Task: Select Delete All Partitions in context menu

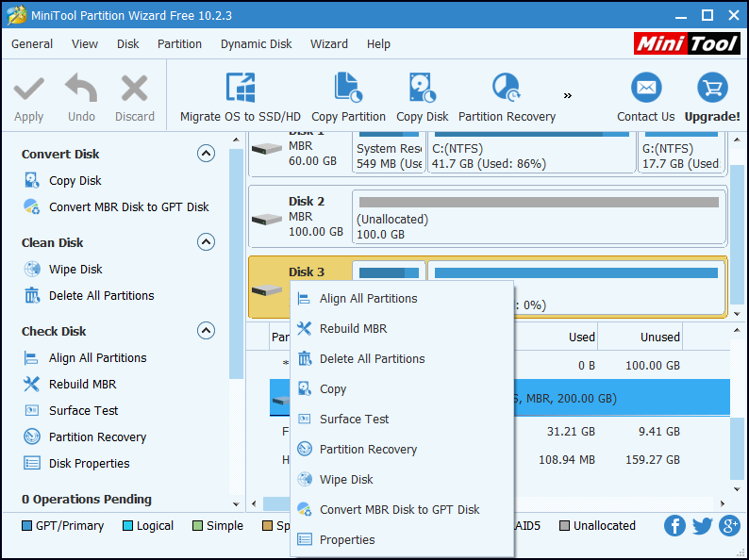Action: [x=402, y=358]
